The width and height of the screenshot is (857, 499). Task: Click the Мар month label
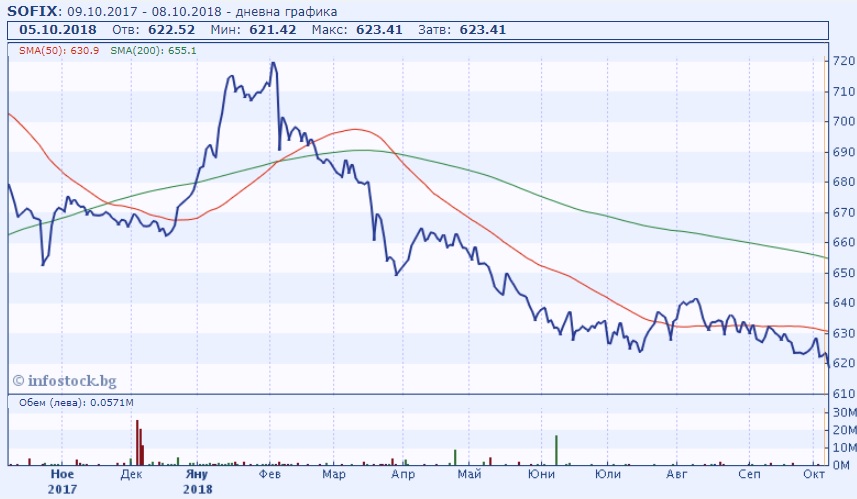point(333,474)
